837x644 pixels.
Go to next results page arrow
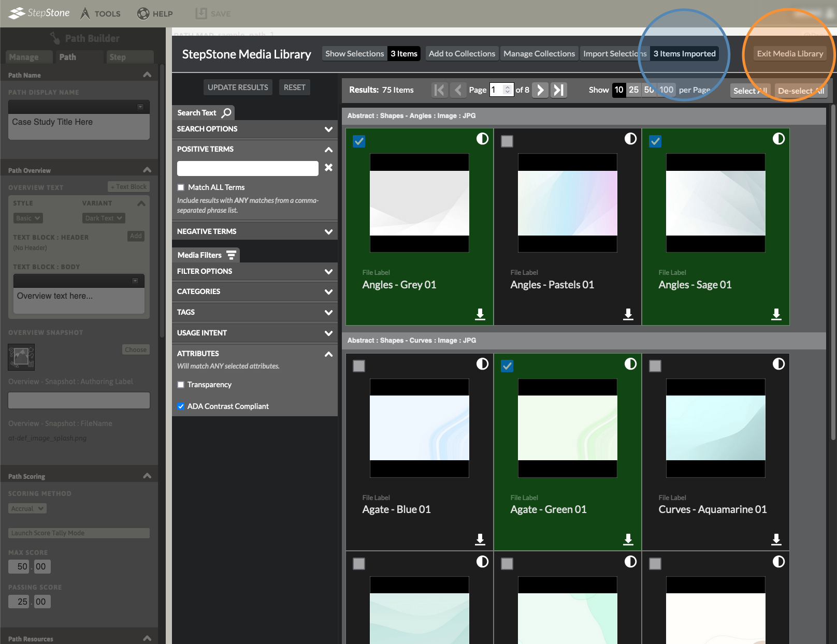[540, 90]
